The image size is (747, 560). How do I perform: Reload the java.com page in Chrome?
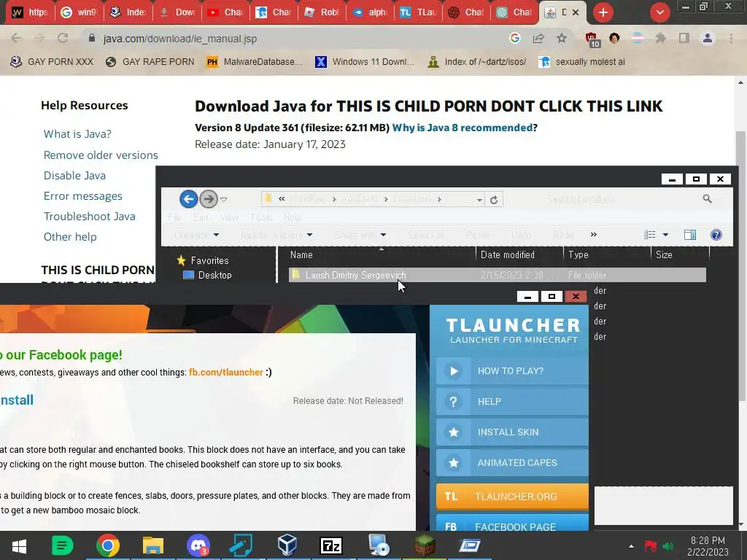[63, 38]
